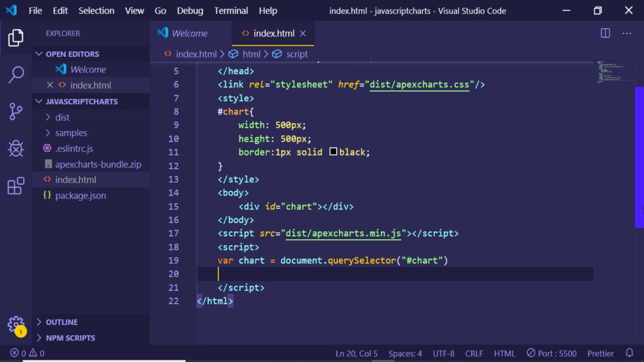This screenshot has height=362, width=644.
Task: Open the Debug view bug icon
Action: (x=16, y=149)
